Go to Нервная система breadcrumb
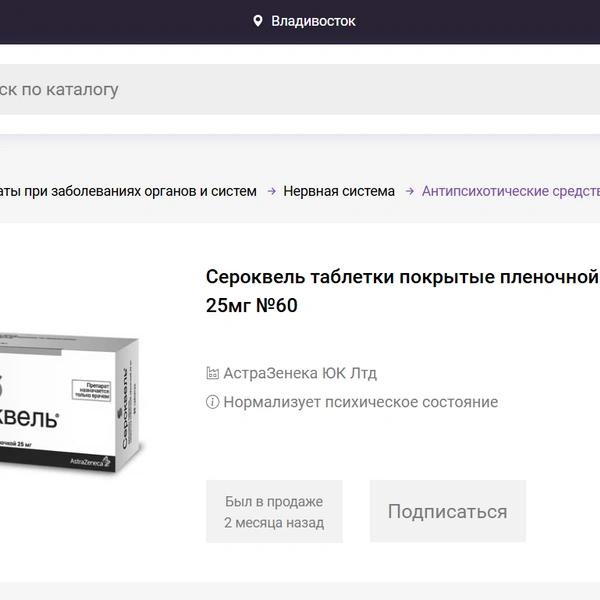This screenshot has height=600, width=600. [339, 191]
